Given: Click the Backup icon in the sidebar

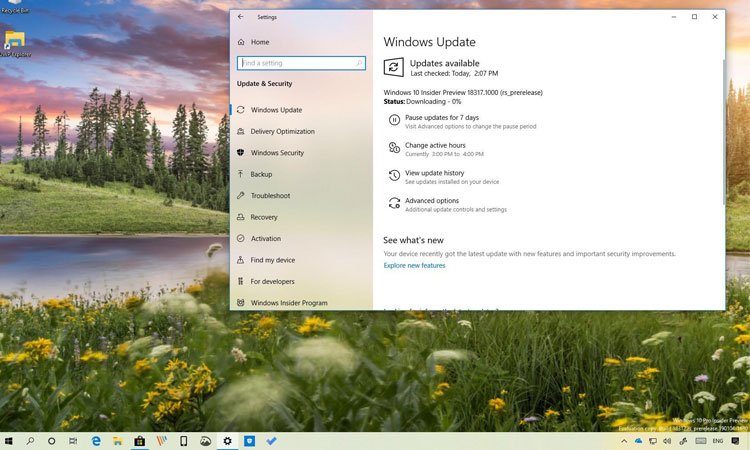Looking at the screenshot, I should click(x=241, y=175).
